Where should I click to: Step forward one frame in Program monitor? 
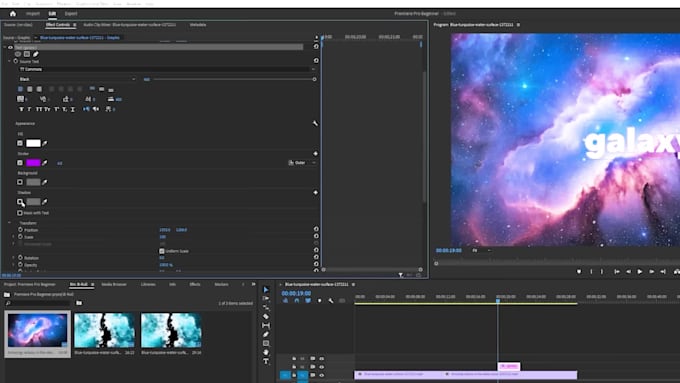click(x=651, y=272)
